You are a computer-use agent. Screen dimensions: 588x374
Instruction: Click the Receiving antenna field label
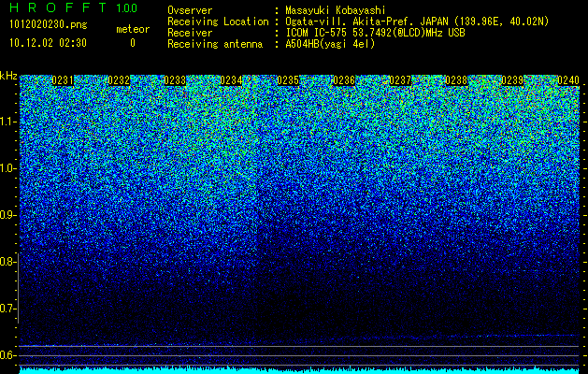tap(215, 44)
